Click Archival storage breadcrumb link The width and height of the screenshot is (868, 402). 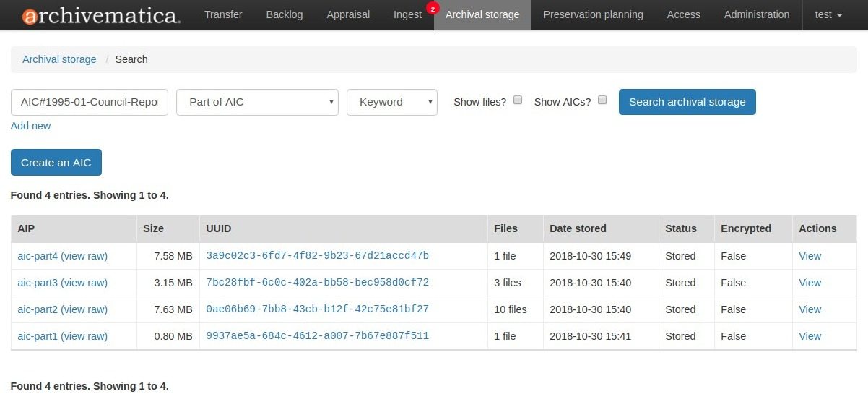pos(59,59)
